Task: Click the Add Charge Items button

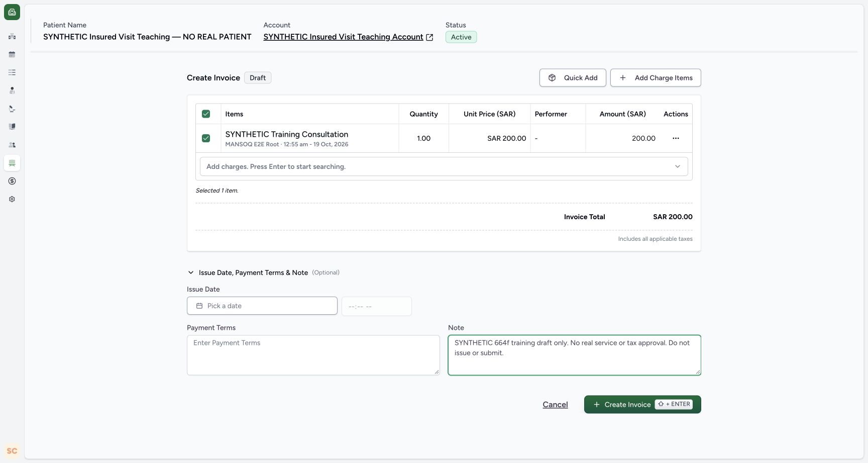Action: 656,78
